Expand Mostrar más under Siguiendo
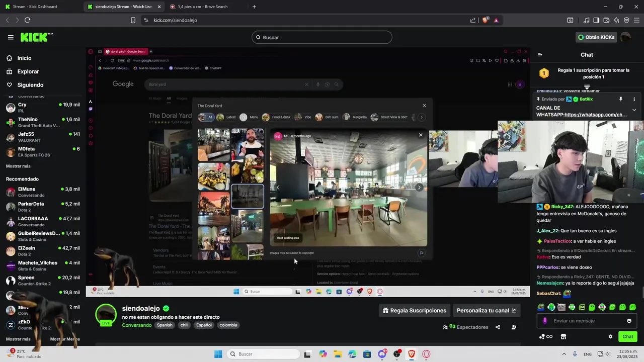 point(18,166)
